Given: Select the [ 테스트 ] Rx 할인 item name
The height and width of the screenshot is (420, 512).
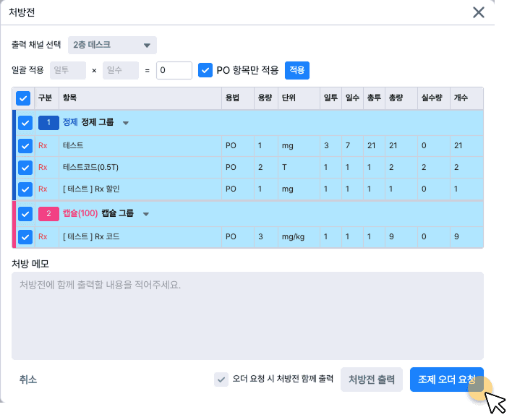Looking at the screenshot, I should (91, 189).
